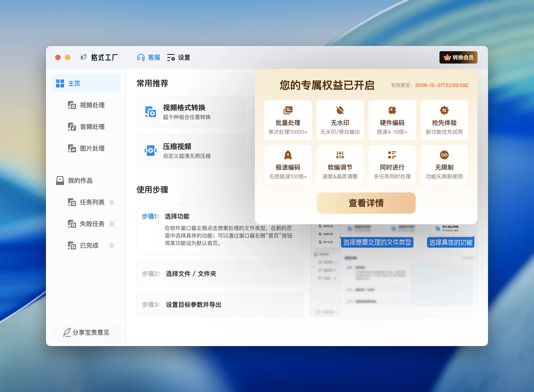Viewport: 534px width, 392px height.
Task: Click the 抢先体验 badge icon
Action: pos(444,110)
